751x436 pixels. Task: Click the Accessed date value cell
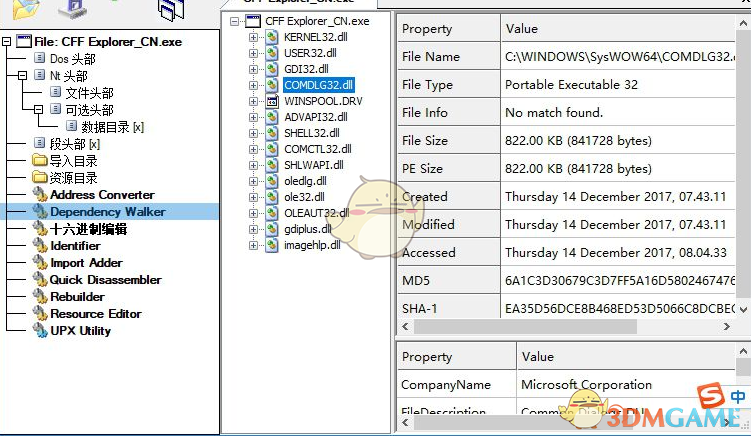tap(618, 252)
